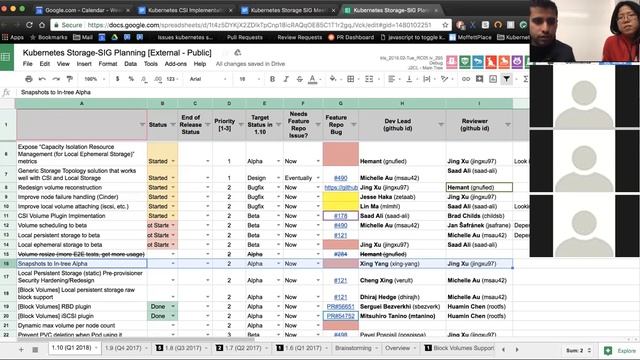Open the Pull Requests bookmark
The height and width of the screenshot is (360, 640).
244,37
